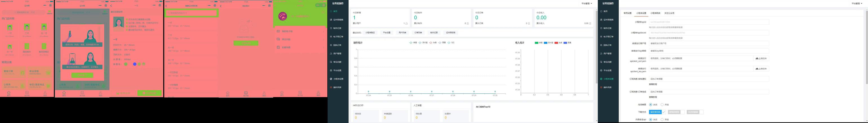Image resolution: width=868 pixels, height=123 pixels.
Task: Pick the blue background color swatch
Action: [x=135, y=64]
